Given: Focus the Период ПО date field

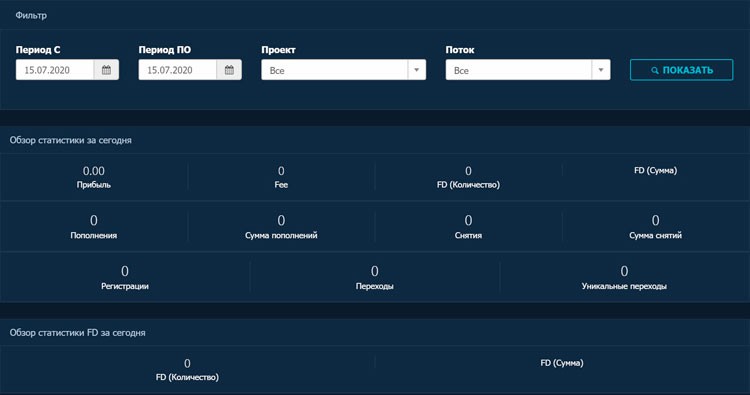Looking at the screenshot, I should (x=178, y=70).
